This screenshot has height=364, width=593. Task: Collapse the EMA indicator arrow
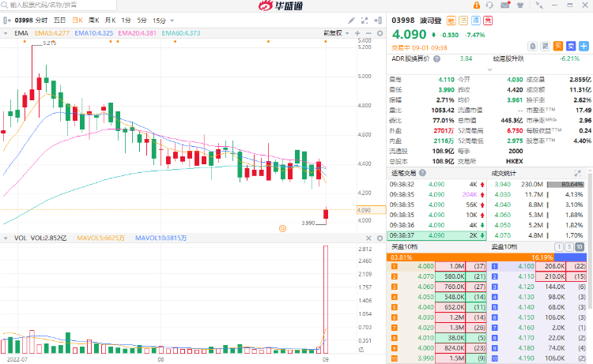coord(6,33)
